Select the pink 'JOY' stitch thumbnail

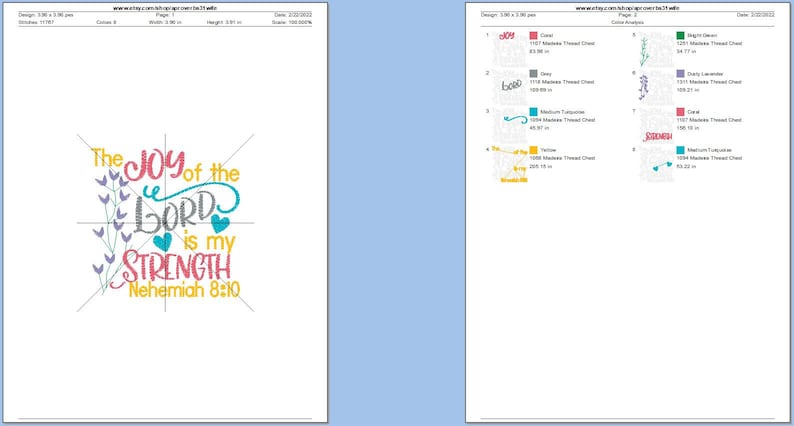point(510,49)
